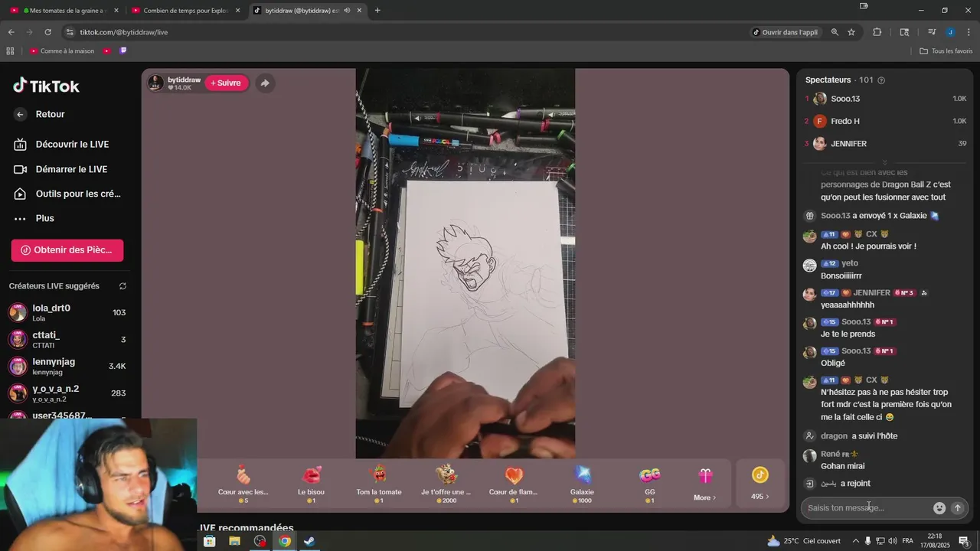This screenshot has height=551, width=980.
Task: Open Comme à la maison bookmark
Action: [x=62, y=51]
